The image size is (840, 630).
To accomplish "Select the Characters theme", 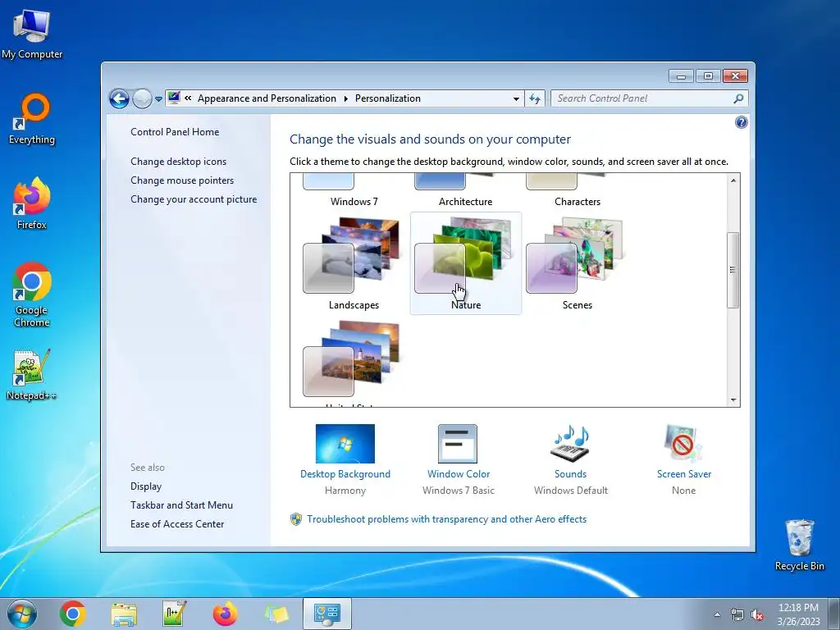I will 577,191.
